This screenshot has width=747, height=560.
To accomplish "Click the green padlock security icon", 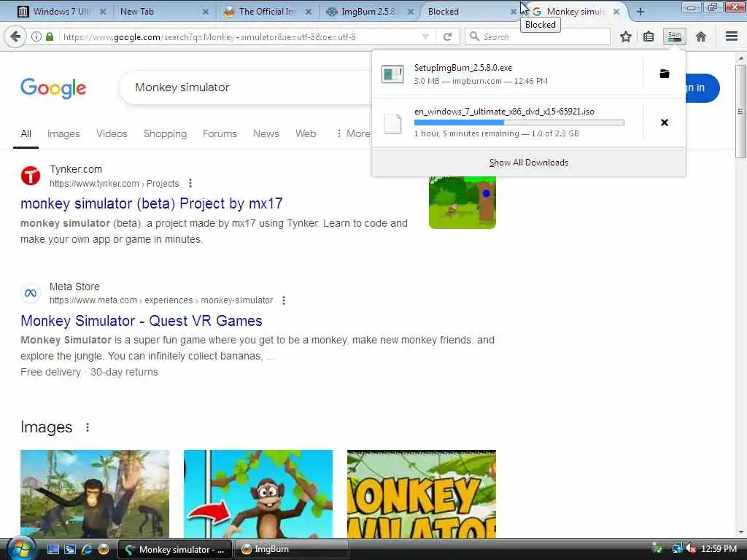I will pyautogui.click(x=50, y=36).
